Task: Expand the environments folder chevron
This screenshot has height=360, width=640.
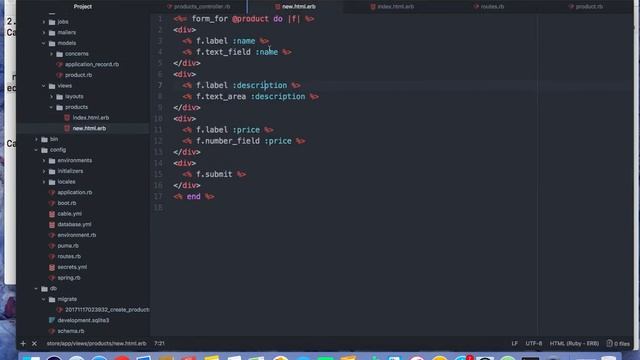Action: click(x=44, y=160)
